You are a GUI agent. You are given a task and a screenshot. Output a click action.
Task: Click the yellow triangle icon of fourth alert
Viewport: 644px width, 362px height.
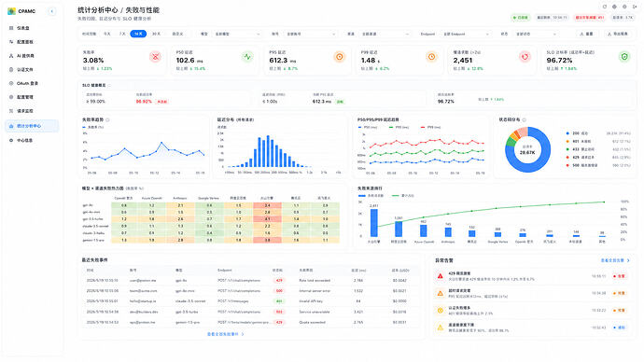point(441,327)
